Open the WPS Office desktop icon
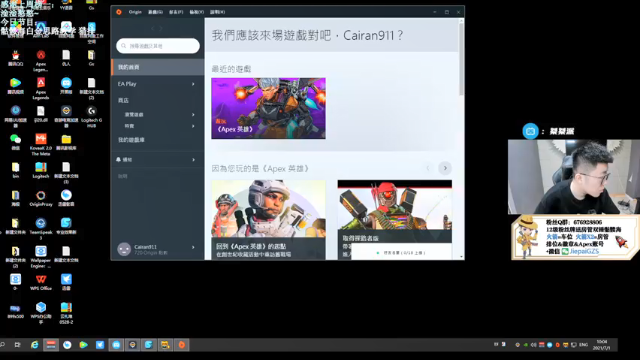The height and width of the screenshot is (360, 640). tap(41, 282)
